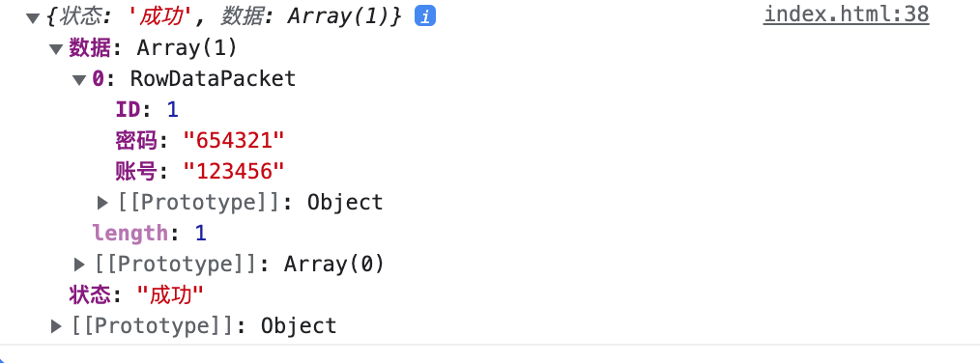Click the italic object preview summary text
Image resolution: width=980 pixels, height=363 pixels.
[224, 16]
